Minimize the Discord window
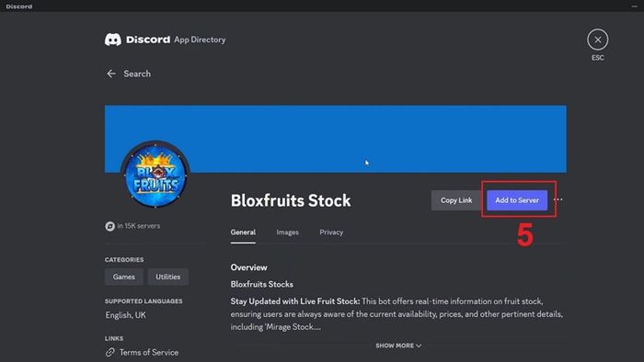The width and height of the screenshot is (644, 362). [x=634, y=6]
